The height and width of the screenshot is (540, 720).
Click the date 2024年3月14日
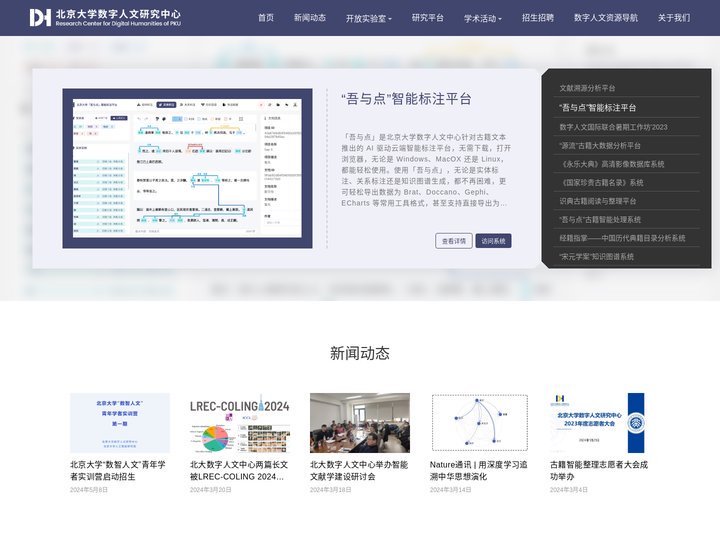(x=450, y=490)
